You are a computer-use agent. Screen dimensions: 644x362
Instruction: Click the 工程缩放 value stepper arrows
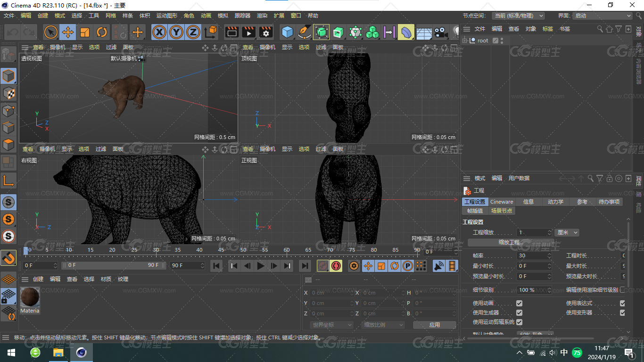click(x=549, y=232)
